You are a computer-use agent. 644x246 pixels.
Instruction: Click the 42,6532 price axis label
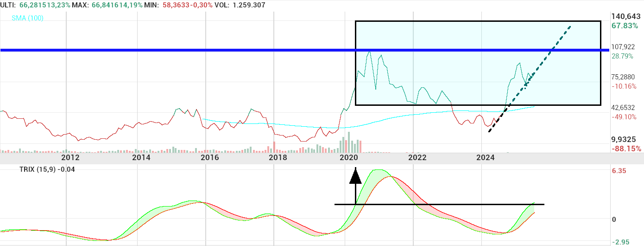(x=624, y=107)
